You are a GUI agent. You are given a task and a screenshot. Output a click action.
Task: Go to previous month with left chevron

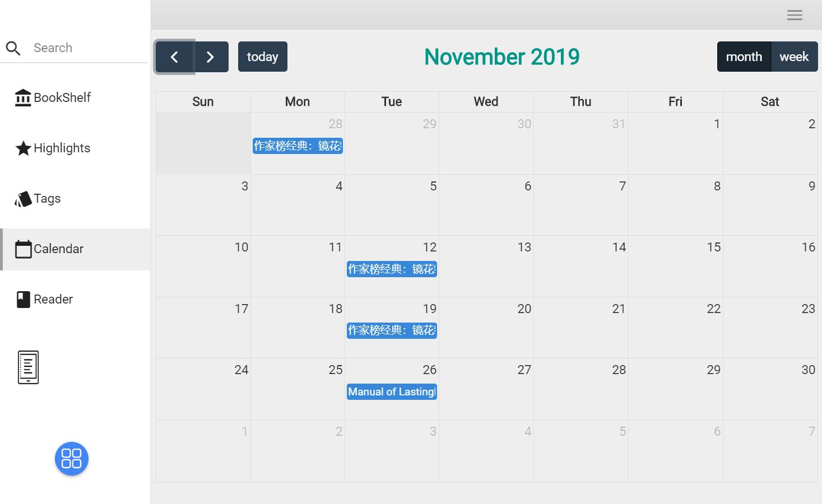point(175,57)
